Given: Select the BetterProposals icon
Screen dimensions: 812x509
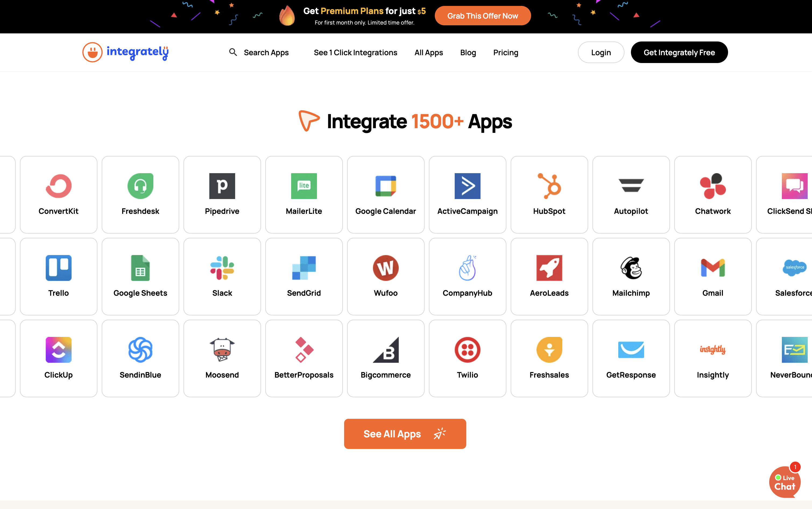Looking at the screenshot, I should click(304, 350).
